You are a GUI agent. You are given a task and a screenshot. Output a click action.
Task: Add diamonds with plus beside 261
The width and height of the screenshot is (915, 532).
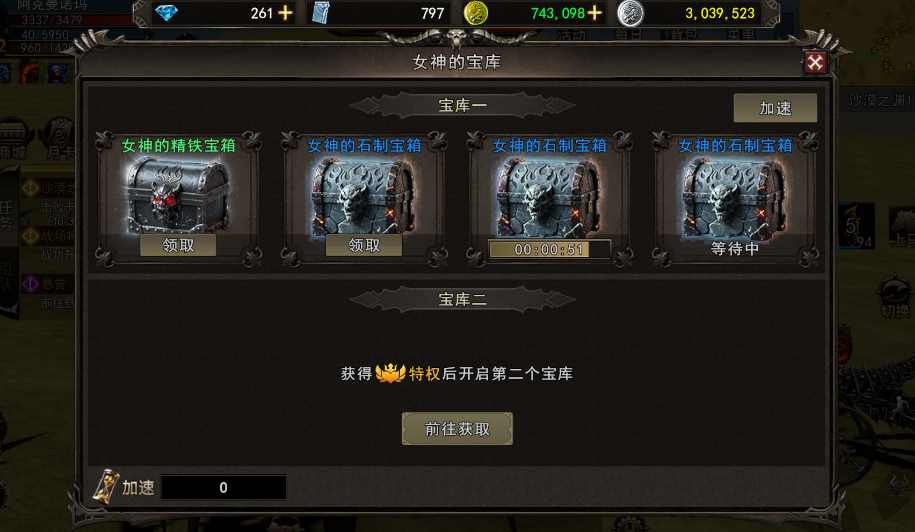[285, 13]
